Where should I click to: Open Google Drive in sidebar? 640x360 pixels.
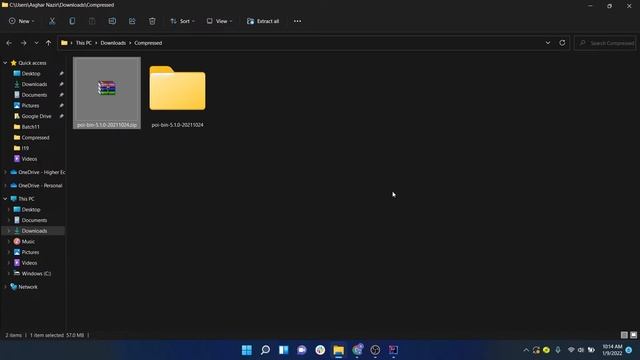point(36,116)
